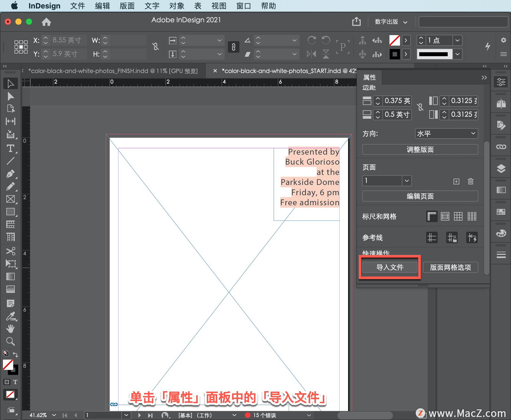Image resolution: width=511 pixels, height=420 pixels.
Task: Click the black stroke swatch in control bar
Action: point(394,54)
